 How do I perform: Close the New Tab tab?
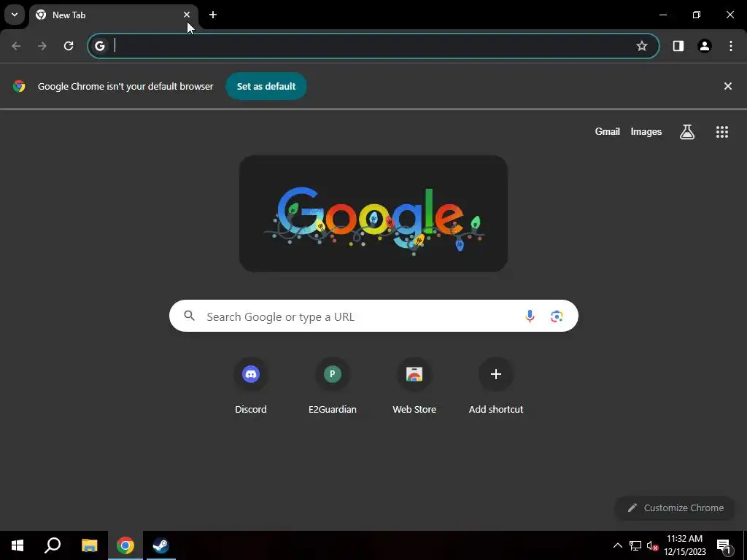(x=187, y=15)
